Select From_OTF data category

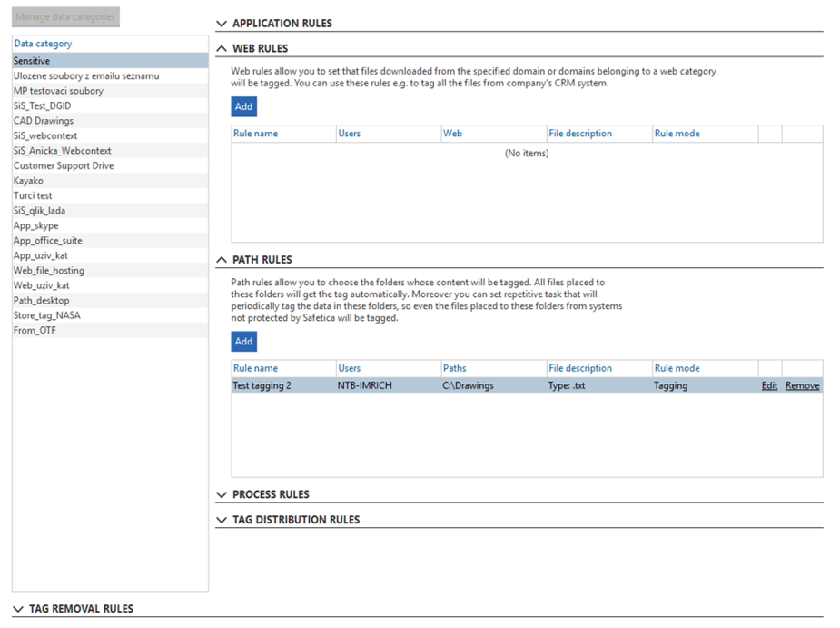coord(35,331)
